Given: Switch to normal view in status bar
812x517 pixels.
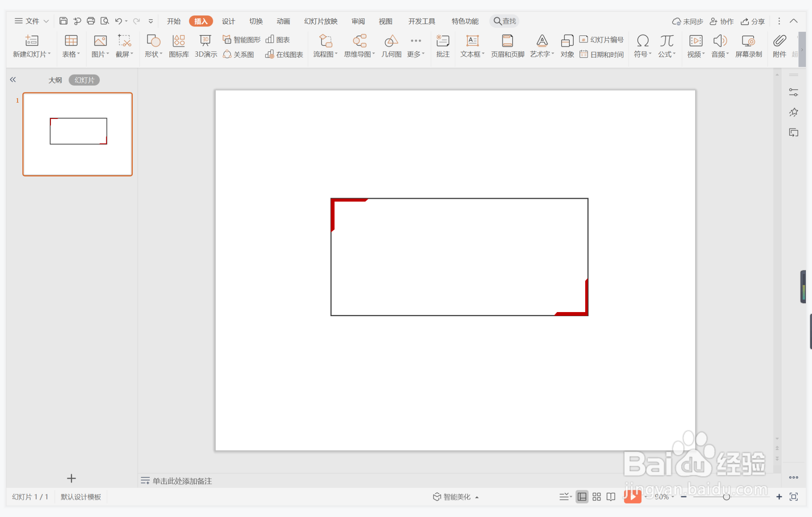Looking at the screenshot, I should pos(582,497).
